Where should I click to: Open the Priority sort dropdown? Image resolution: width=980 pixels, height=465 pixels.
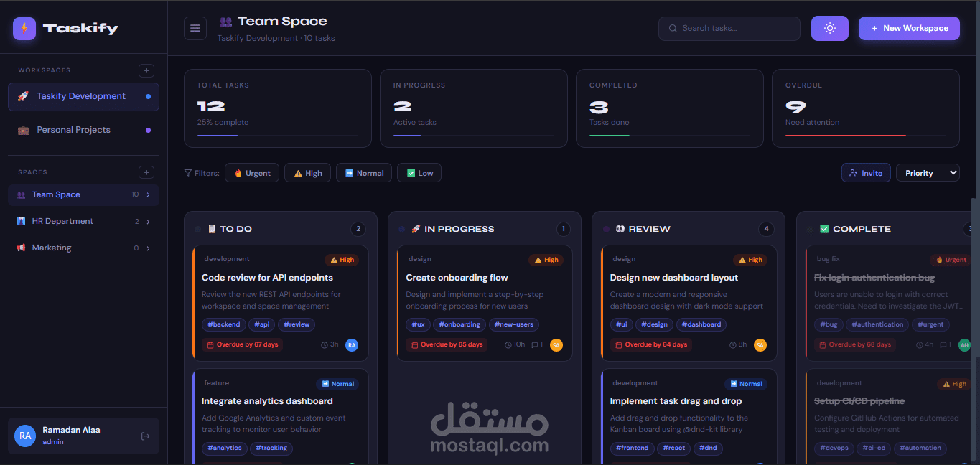pyautogui.click(x=928, y=173)
